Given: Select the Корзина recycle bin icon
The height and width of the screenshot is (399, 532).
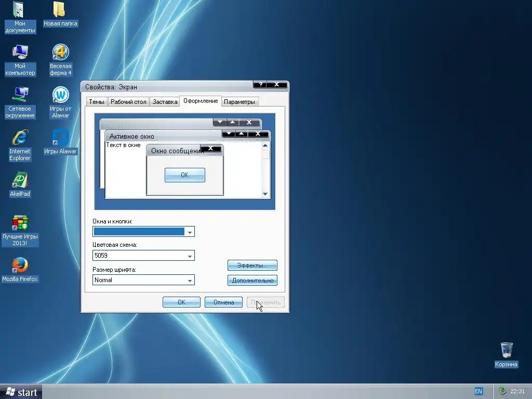Looking at the screenshot, I should (x=506, y=354).
